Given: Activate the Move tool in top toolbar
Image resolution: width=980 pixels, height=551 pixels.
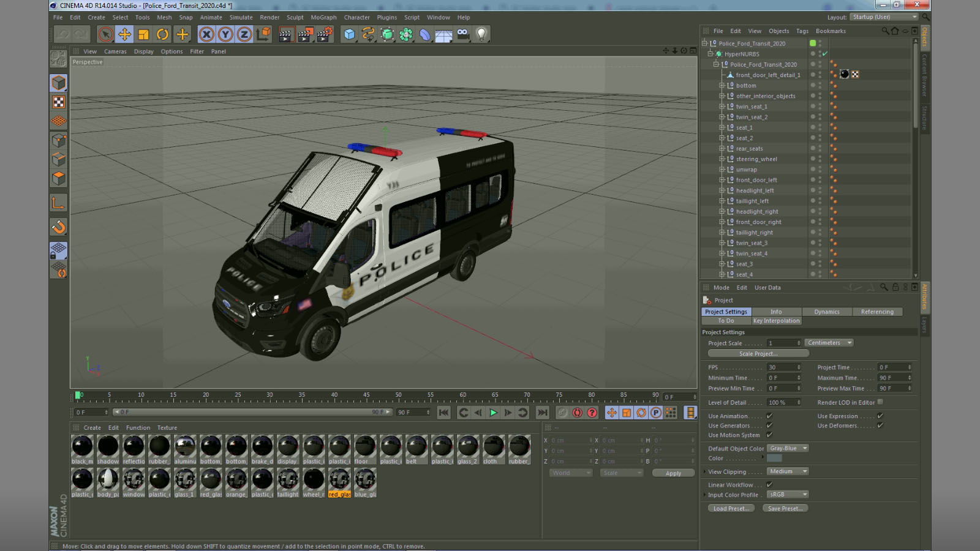Looking at the screenshot, I should point(124,34).
